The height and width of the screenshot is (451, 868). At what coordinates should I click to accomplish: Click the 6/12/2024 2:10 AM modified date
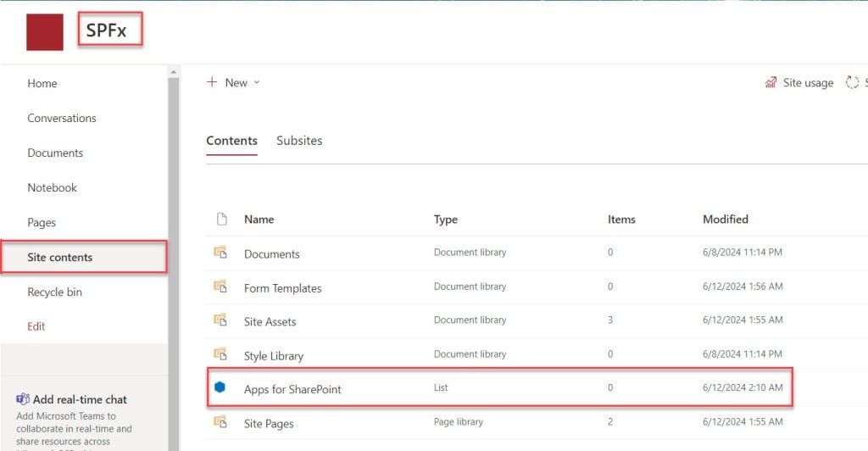pos(743,387)
